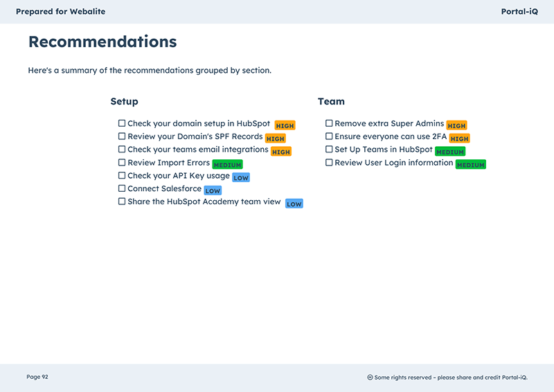Click the MEDIUM badge next to Review Import Errors
This screenshot has width=554, height=392.
[x=228, y=165]
